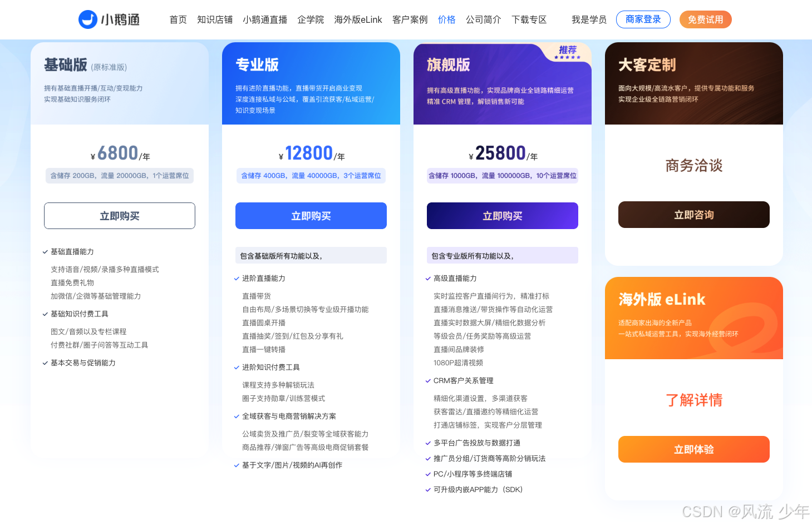Click checkmark beside 可升级内嵌APP能力（SDK）
The height and width of the screenshot is (526, 812).
[428, 490]
